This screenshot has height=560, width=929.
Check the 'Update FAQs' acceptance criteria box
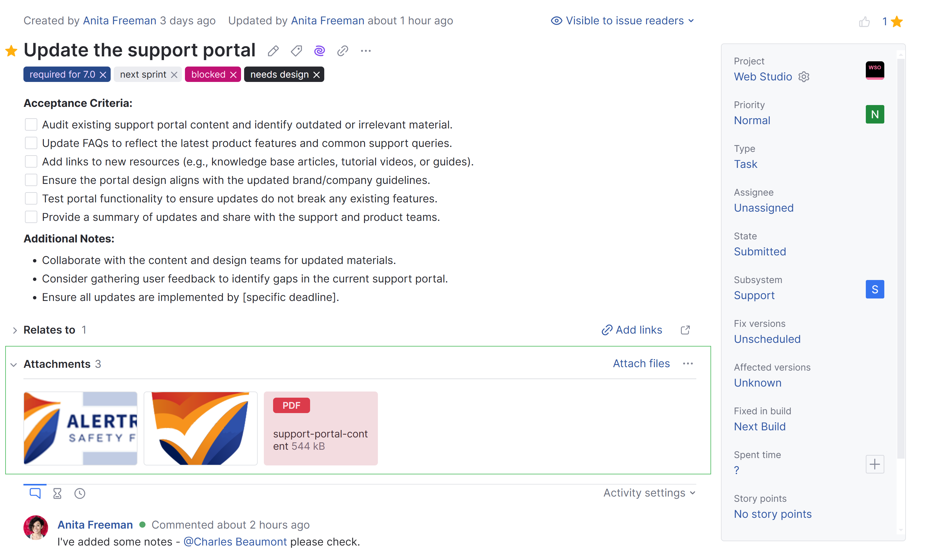(x=31, y=143)
